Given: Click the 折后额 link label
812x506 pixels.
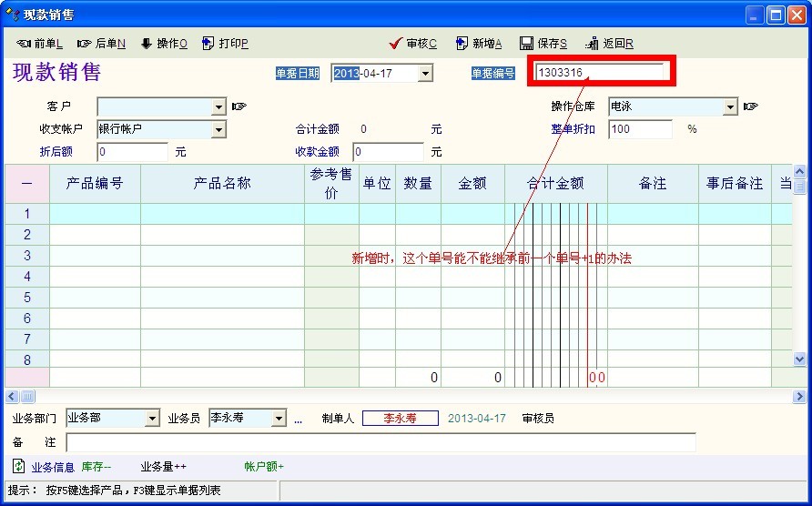Looking at the screenshot, I should [x=56, y=152].
